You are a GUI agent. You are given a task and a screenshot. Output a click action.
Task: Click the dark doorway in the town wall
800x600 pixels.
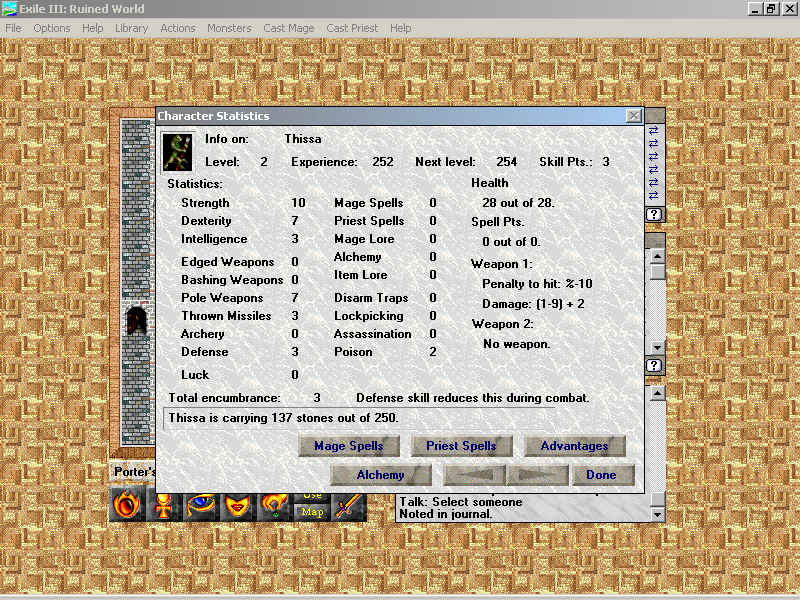tap(136, 319)
